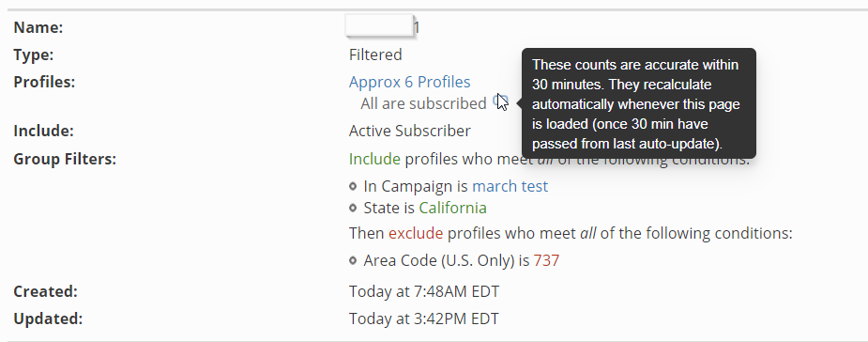Click the green Include keyword
This screenshot has height=342, width=868.
pos(374,159)
